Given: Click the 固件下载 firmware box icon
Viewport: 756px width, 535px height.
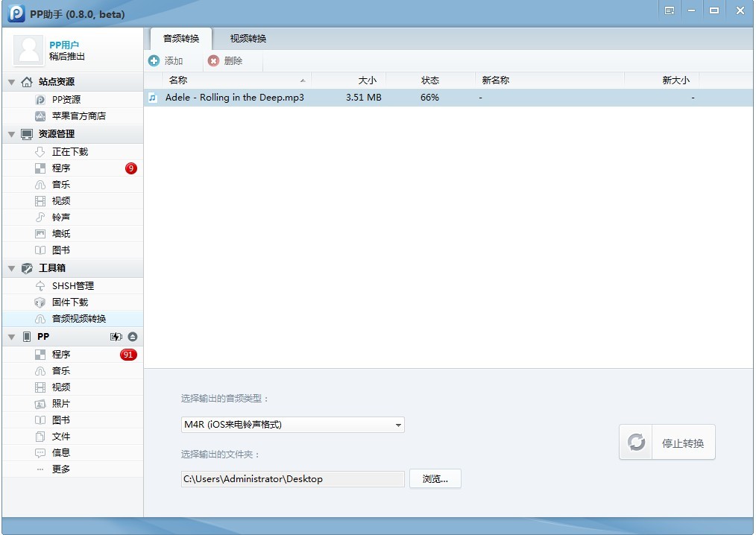Looking at the screenshot, I should coord(40,303).
